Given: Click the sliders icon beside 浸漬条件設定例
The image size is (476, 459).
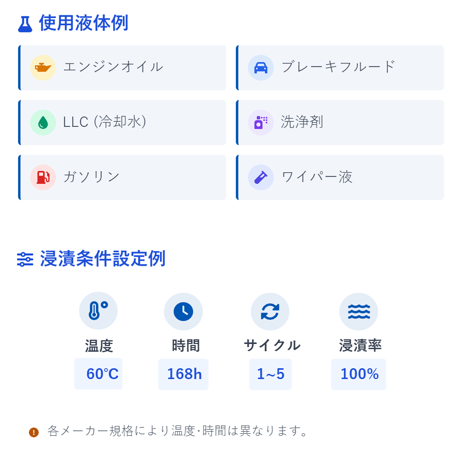Looking at the screenshot, I should [x=25, y=259].
